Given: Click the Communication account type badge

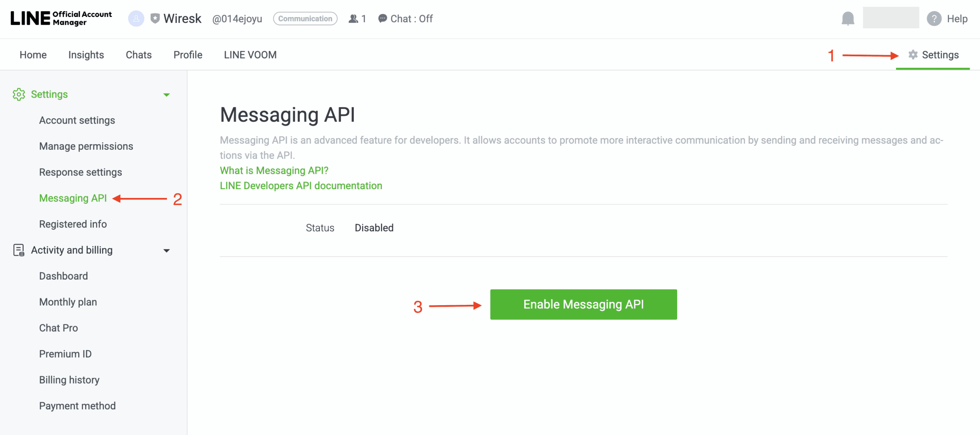Looking at the screenshot, I should point(305,18).
